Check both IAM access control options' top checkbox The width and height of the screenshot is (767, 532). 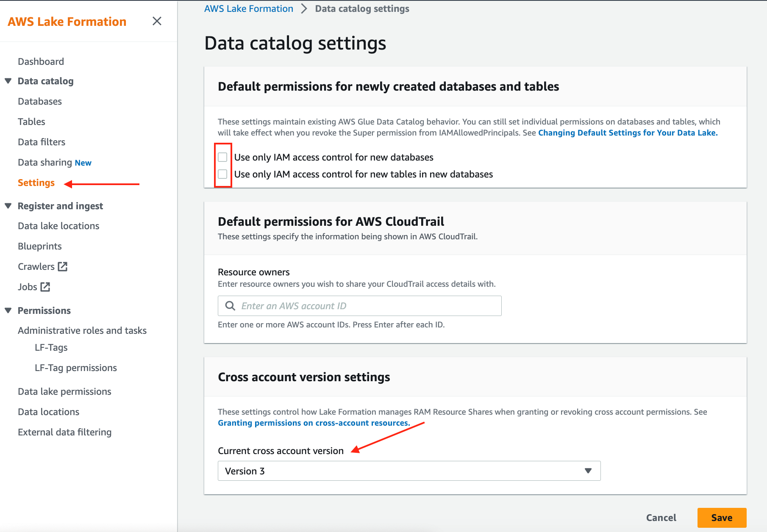point(223,157)
